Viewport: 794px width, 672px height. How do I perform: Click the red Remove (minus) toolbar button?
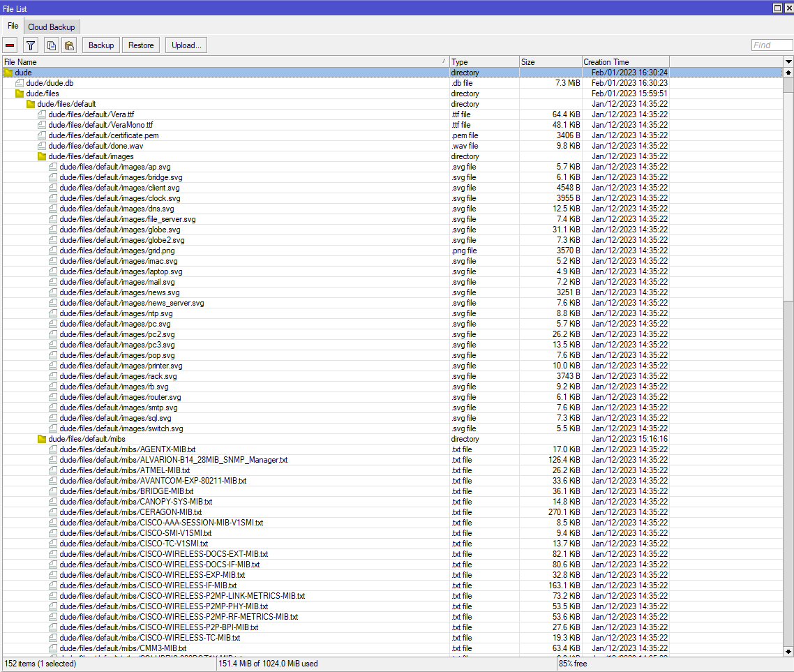coord(10,45)
